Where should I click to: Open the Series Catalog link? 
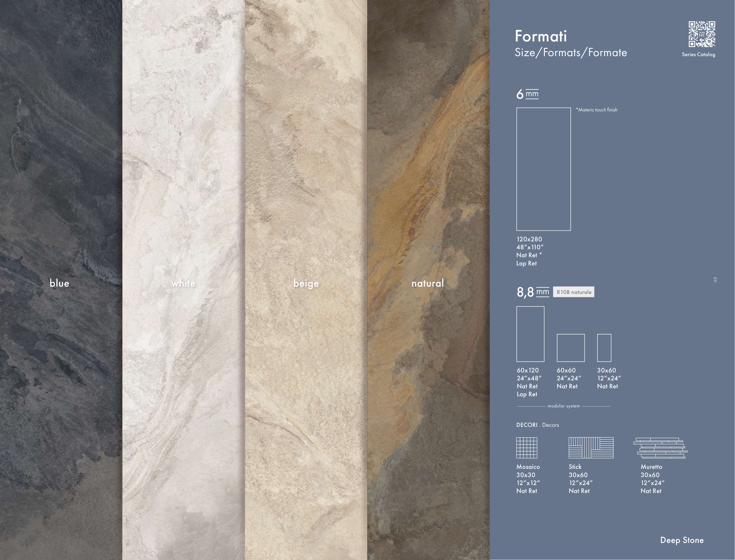point(698,54)
